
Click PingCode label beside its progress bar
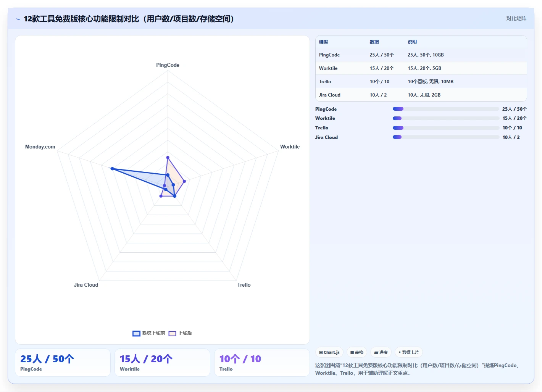click(326, 109)
